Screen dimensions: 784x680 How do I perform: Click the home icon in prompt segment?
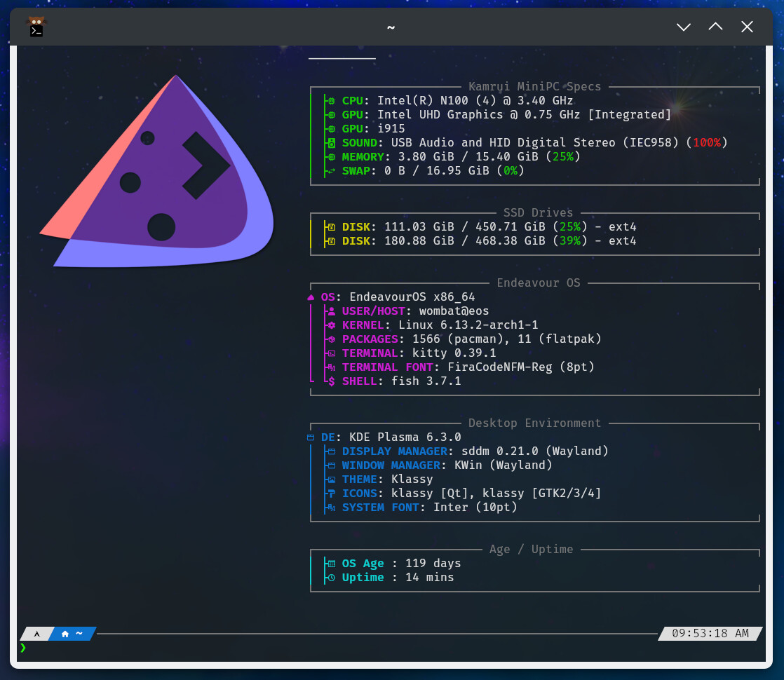click(x=65, y=634)
